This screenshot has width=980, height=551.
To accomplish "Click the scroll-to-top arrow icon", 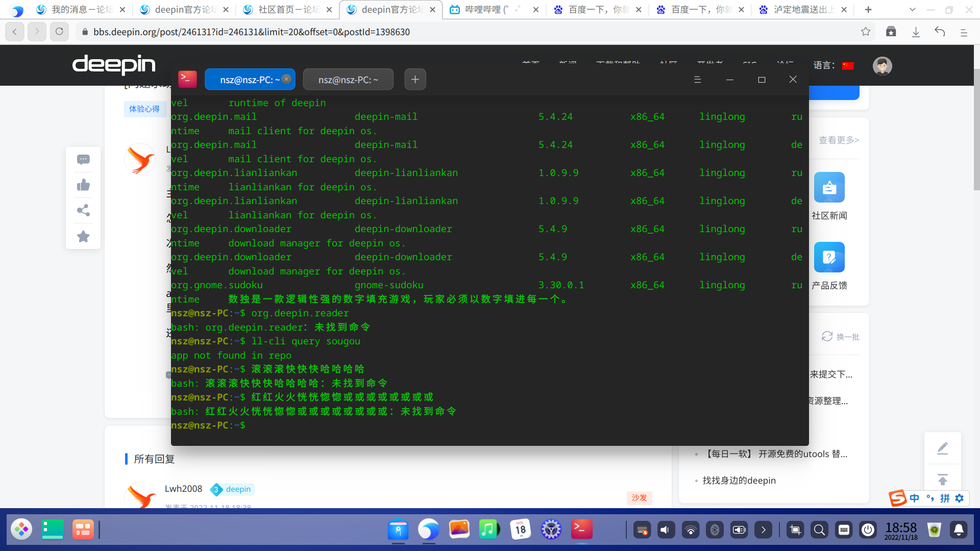I will tap(942, 480).
